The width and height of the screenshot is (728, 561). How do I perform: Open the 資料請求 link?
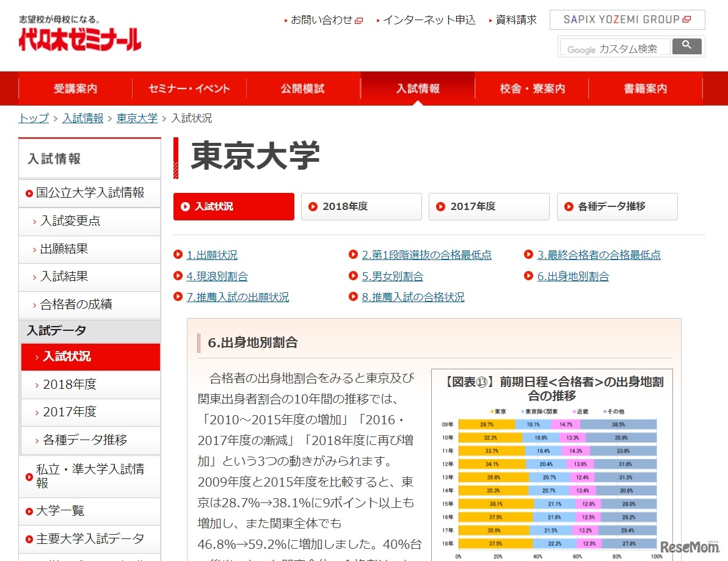(x=517, y=20)
